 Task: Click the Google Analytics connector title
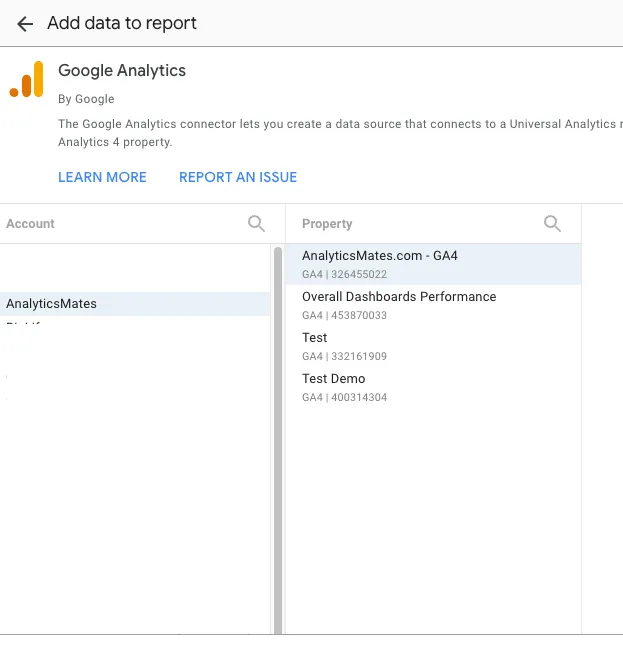click(x=122, y=71)
